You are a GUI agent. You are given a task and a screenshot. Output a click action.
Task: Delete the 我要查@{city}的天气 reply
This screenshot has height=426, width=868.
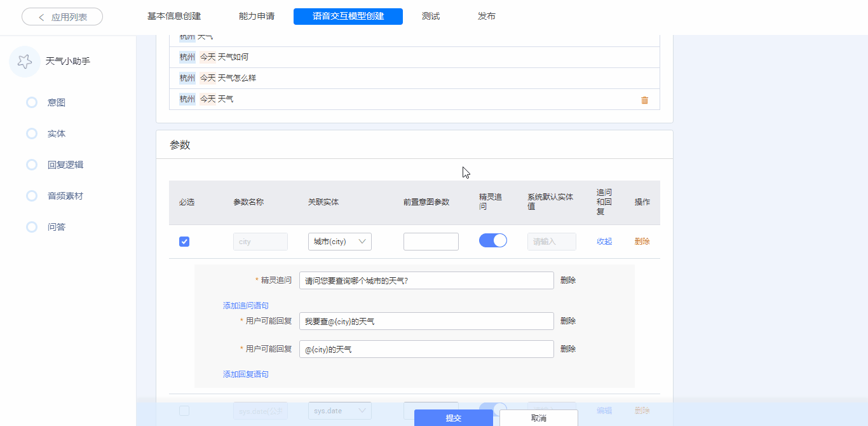point(568,321)
